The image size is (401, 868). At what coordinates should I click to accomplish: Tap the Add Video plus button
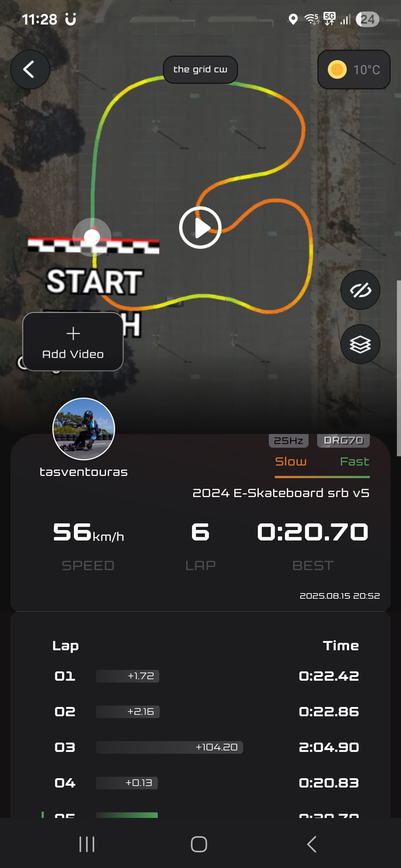click(73, 342)
